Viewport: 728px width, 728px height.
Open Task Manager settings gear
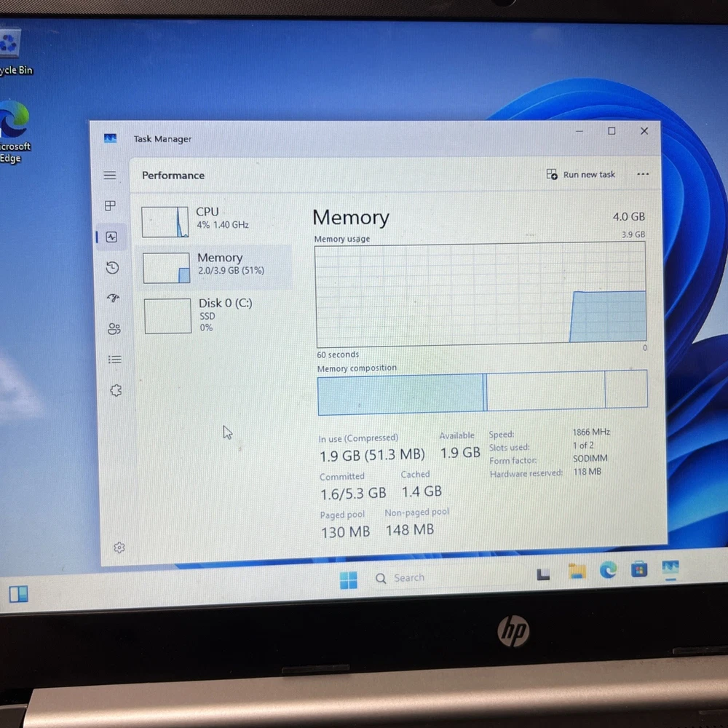pos(119,547)
